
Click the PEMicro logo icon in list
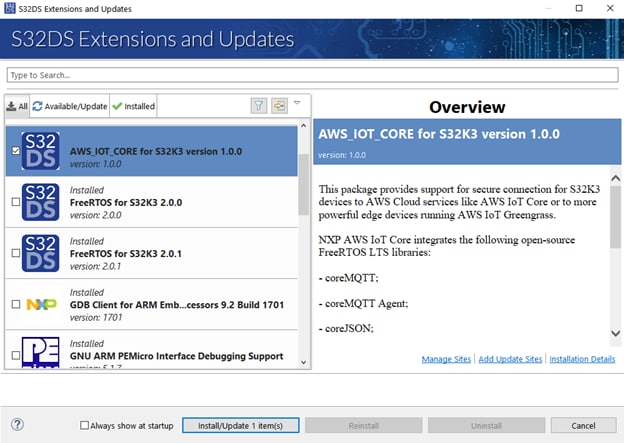[x=41, y=354]
